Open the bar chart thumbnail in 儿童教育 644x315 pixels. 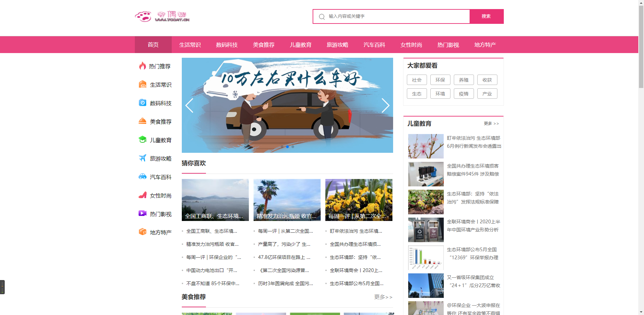point(426,258)
